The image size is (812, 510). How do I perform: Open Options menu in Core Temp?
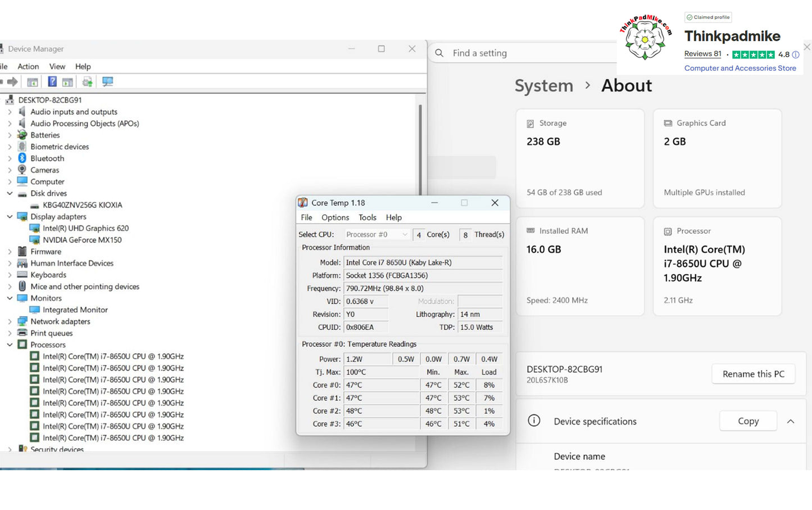click(335, 217)
